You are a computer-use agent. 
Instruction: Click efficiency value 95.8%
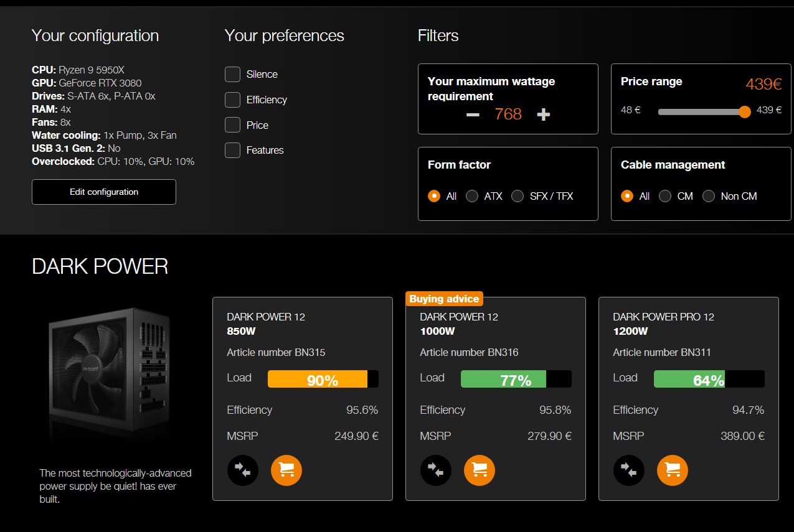click(x=555, y=410)
